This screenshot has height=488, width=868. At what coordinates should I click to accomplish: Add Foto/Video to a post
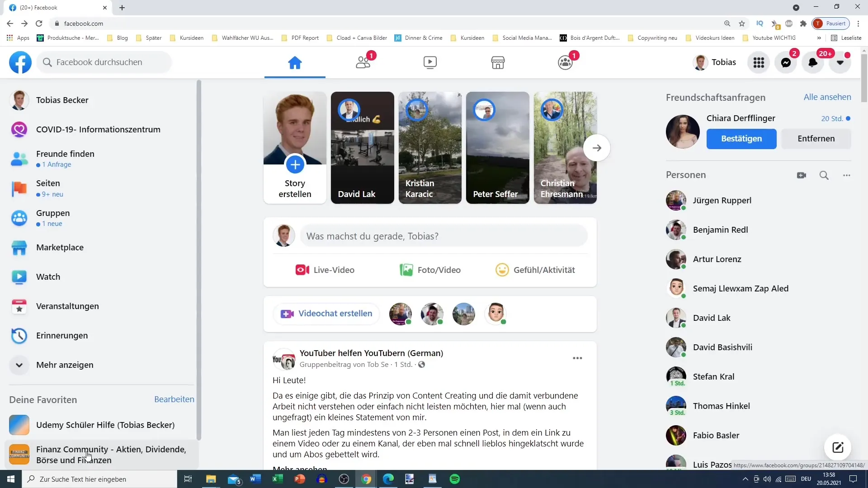pyautogui.click(x=430, y=270)
